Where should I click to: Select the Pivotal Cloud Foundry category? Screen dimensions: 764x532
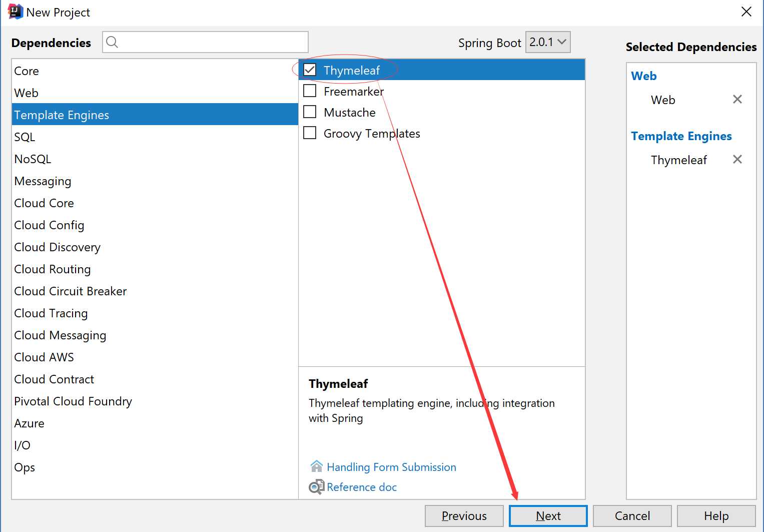coord(155,401)
